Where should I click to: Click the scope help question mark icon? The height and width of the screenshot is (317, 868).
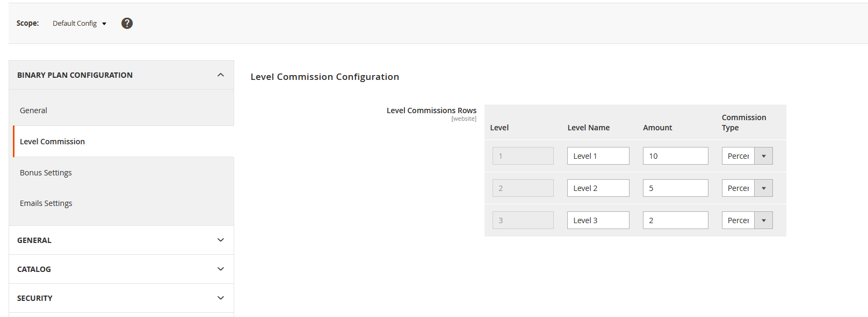(x=127, y=23)
